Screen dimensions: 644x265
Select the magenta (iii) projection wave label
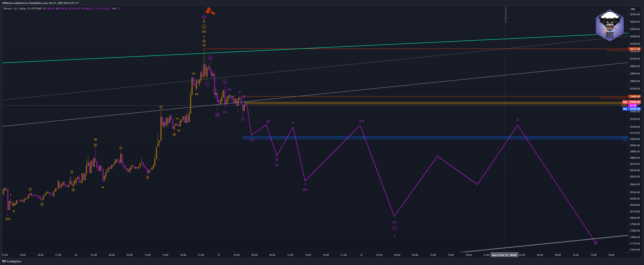[305, 190]
